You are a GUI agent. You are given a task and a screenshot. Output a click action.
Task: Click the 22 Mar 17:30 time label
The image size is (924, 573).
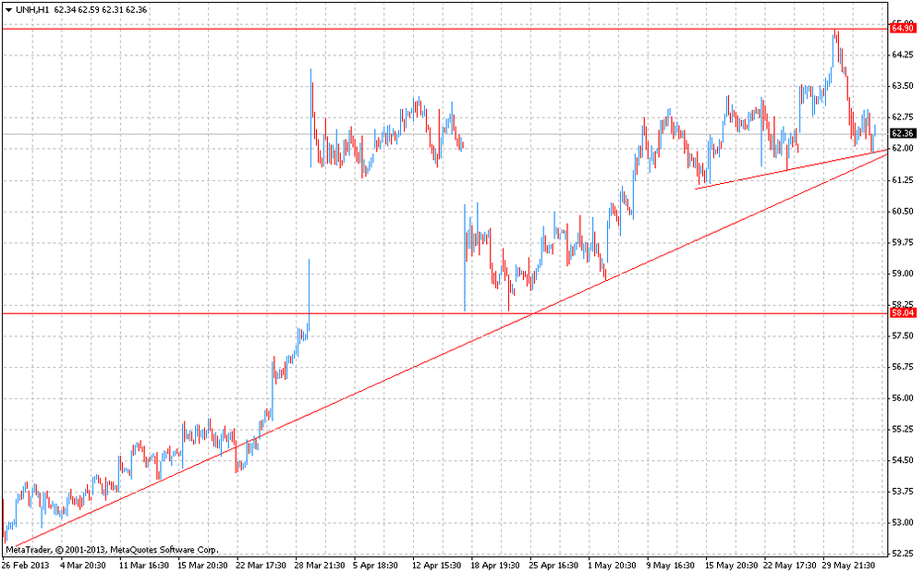point(261,566)
